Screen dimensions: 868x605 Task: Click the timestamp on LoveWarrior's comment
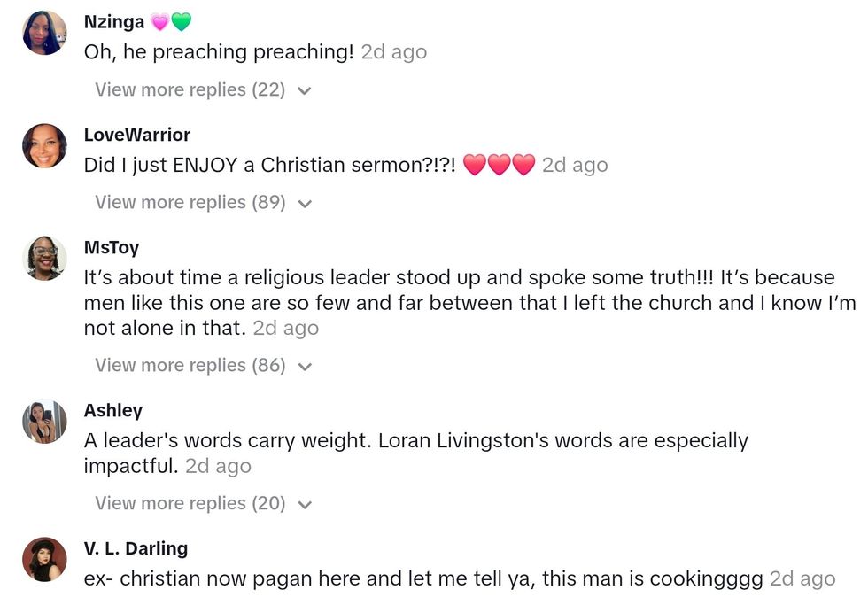pyautogui.click(x=575, y=165)
